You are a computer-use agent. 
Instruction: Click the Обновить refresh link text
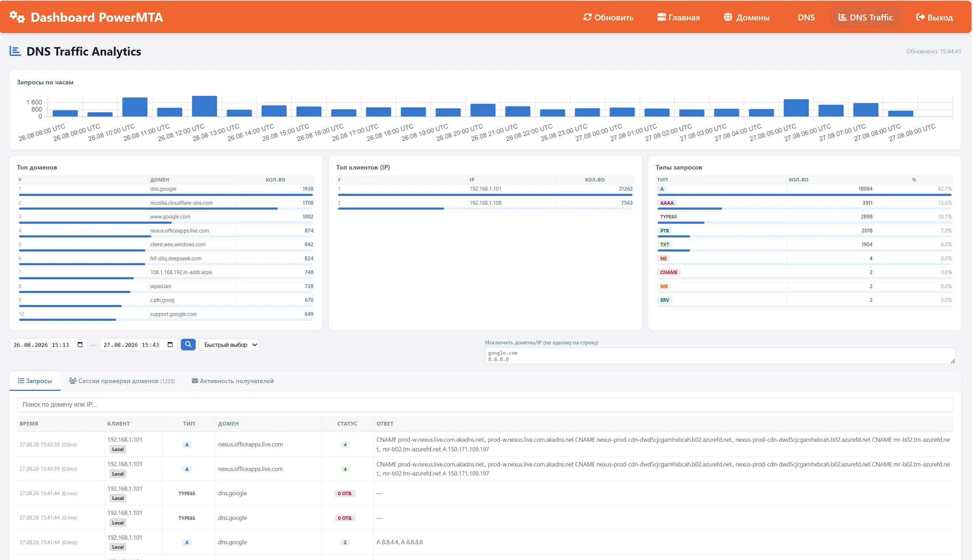point(614,17)
